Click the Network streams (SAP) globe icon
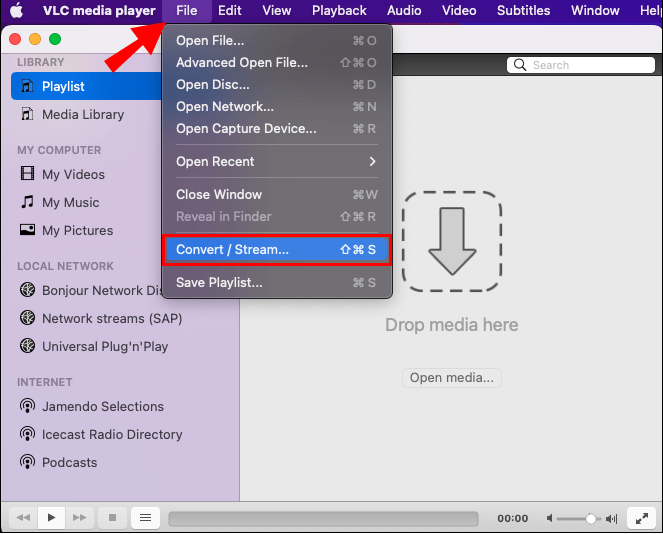 point(27,318)
